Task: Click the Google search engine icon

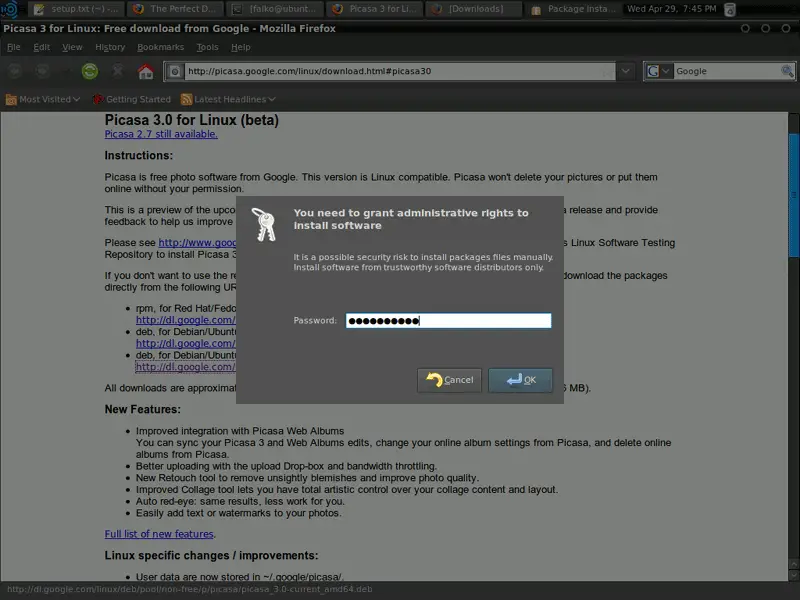Action: [653, 71]
